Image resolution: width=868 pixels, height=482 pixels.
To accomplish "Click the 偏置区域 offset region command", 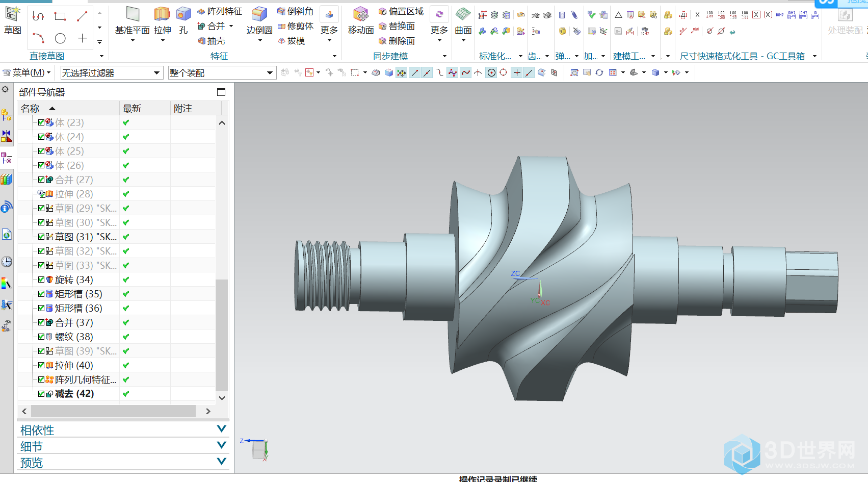I will point(401,11).
